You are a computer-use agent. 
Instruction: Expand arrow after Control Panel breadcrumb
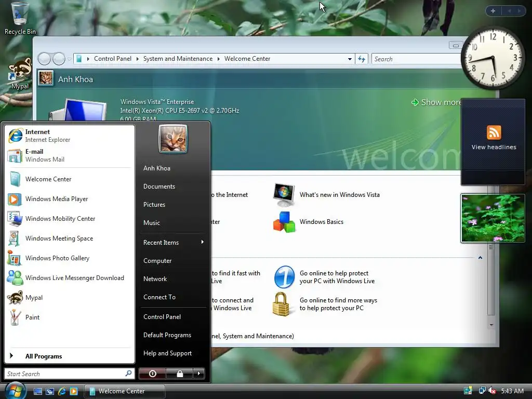pyautogui.click(x=137, y=59)
